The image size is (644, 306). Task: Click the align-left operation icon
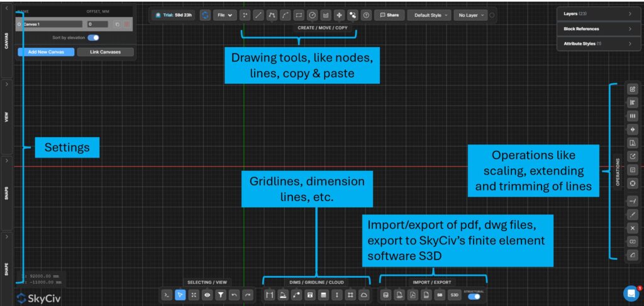[633, 102]
